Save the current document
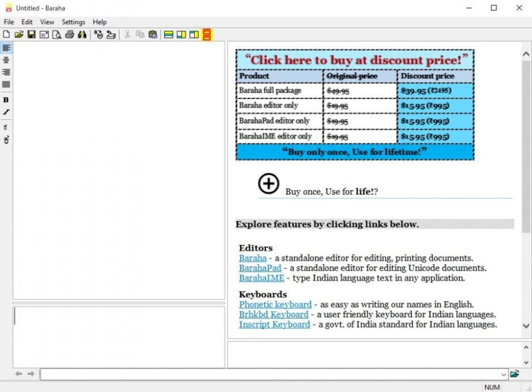The image size is (532, 392). [31, 34]
